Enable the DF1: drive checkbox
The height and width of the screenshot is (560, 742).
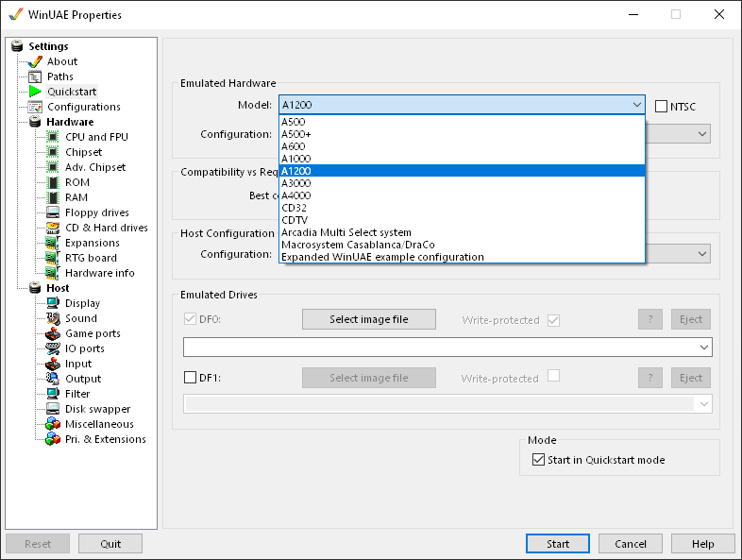click(x=191, y=378)
